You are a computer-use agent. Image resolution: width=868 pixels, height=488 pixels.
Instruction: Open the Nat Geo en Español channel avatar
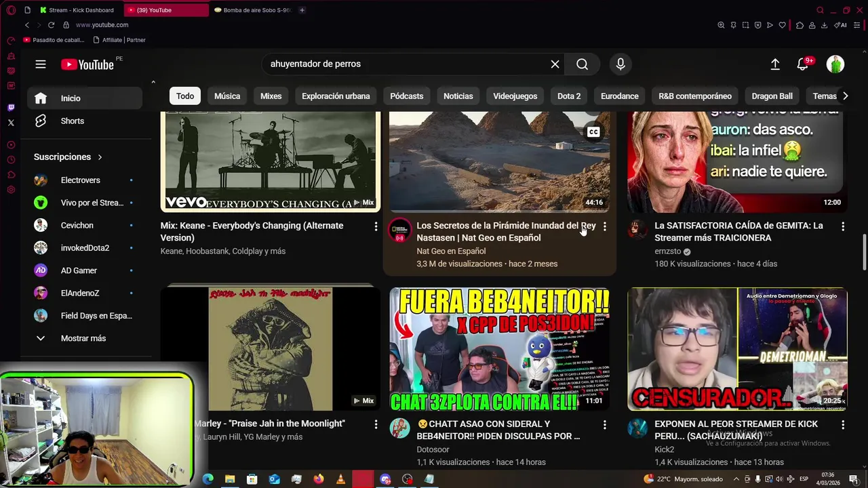(400, 230)
